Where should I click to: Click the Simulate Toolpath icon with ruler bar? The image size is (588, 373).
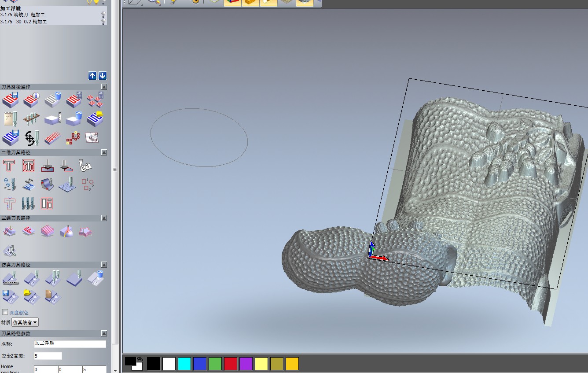(10, 278)
